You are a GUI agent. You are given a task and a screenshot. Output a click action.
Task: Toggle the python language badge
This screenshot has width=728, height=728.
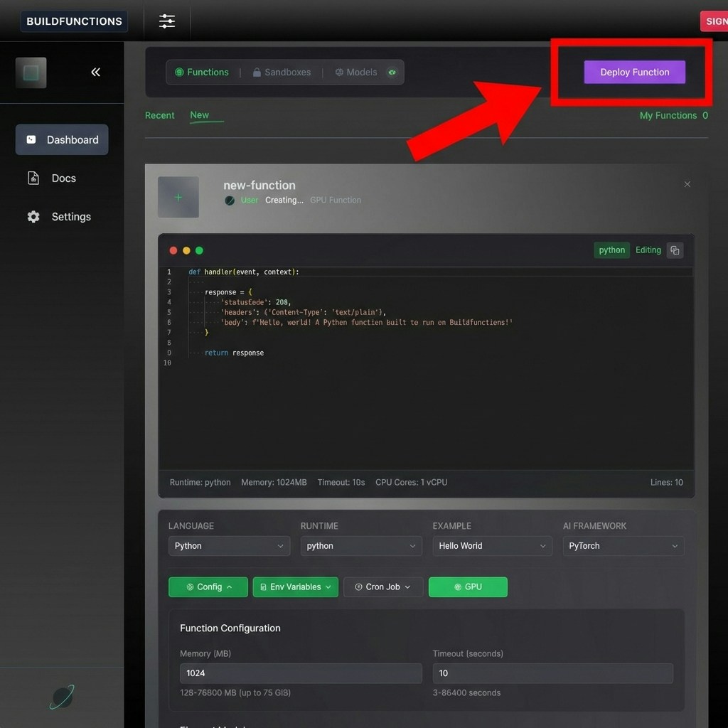pyautogui.click(x=611, y=250)
